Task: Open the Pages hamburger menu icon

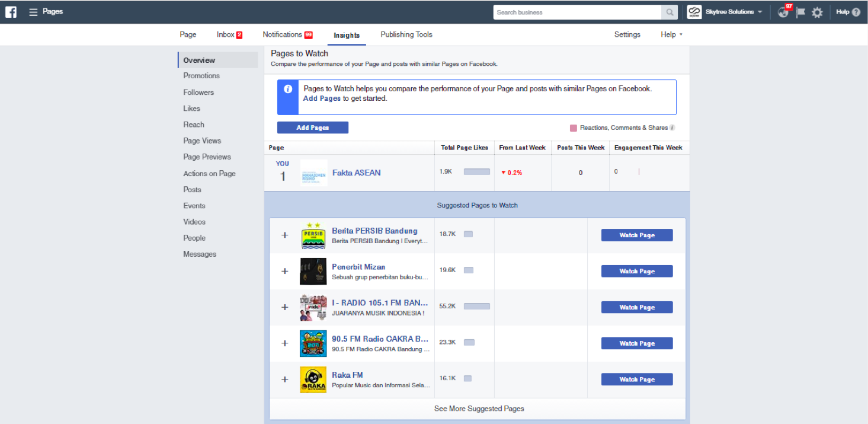Action: [x=33, y=12]
